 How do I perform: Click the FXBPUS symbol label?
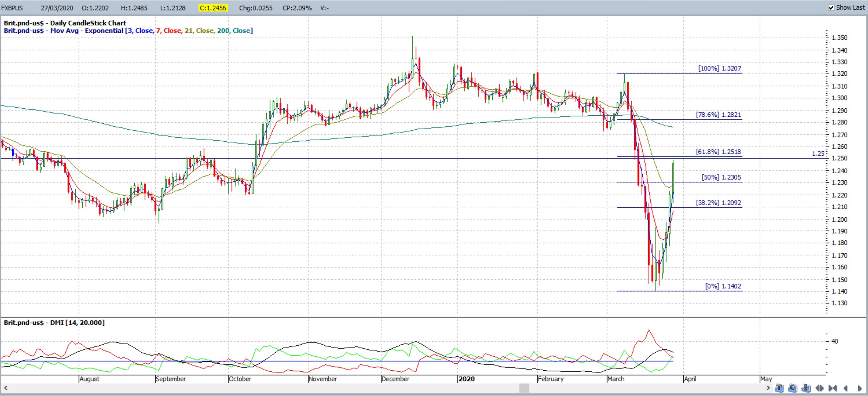[12, 8]
